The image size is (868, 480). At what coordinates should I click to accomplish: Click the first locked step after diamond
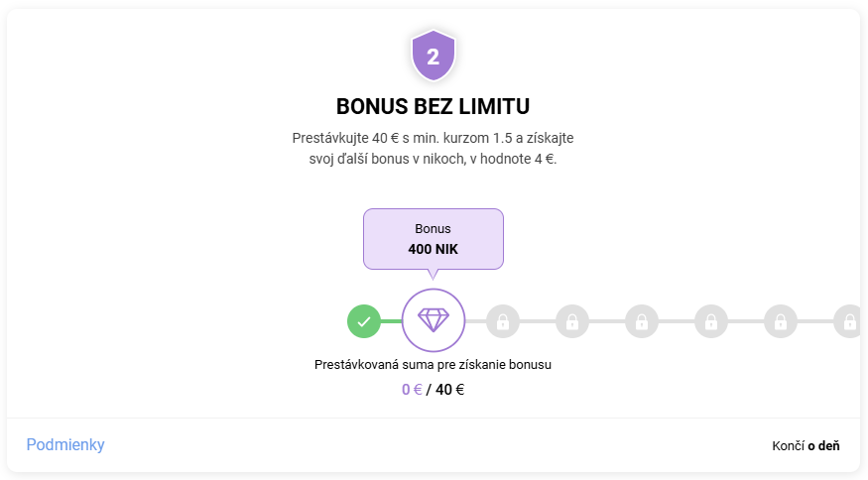503,321
